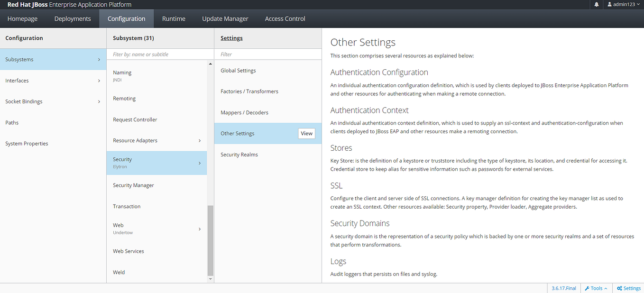The width and height of the screenshot is (644, 293).
Task: Click the subsystem list scrollbar thumb
Action: coord(211,240)
